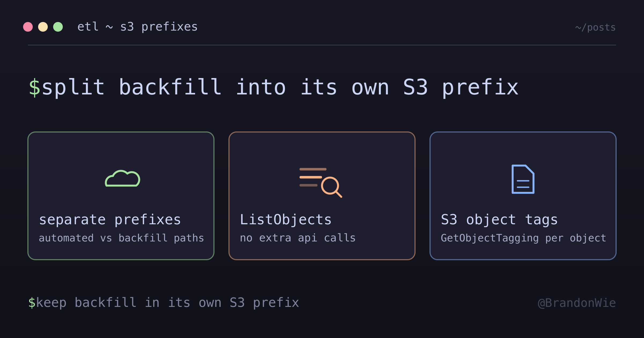Click headline "split backfill into its own S3 prefix"
The height and width of the screenshot is (338, 644).
tap(280, 87)
